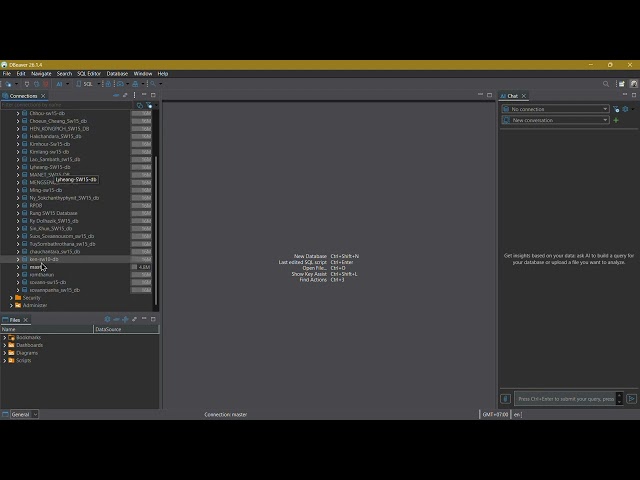
Task: Click the filter settings icon beside connection filter
Action: point(149,105)
